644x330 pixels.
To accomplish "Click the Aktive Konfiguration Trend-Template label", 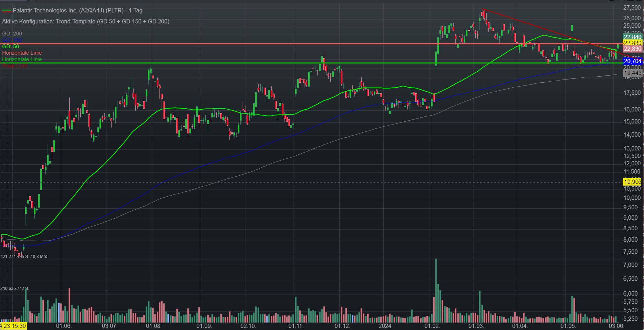I will pos(86,21).
